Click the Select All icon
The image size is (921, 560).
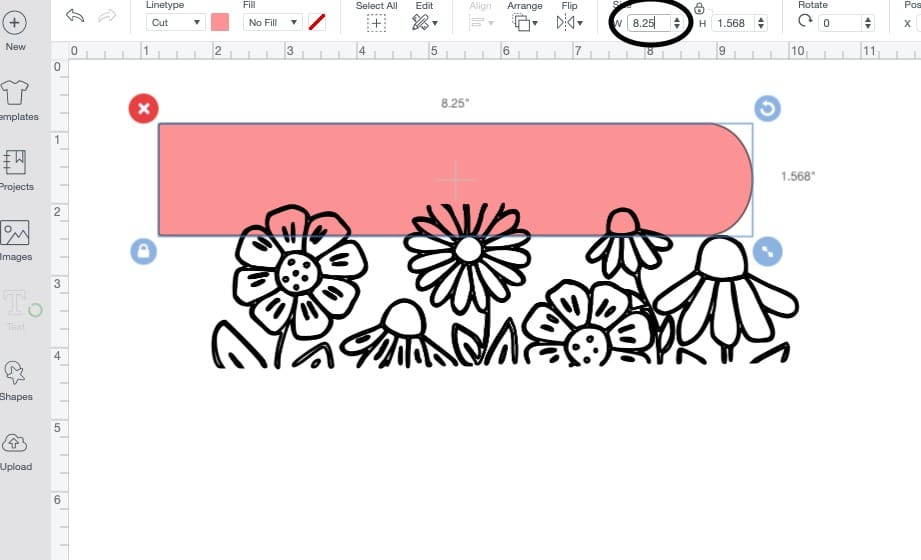click(x=376, y=24)
